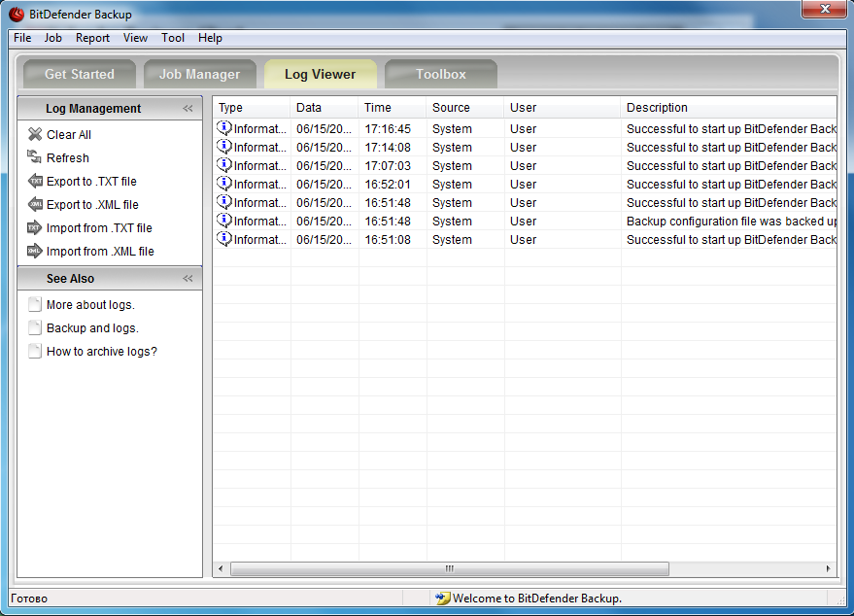Switch to the Toolbox tab
The height and width of the screenshot is (616, 854).
pyautogui.click(x=441, y=74)
